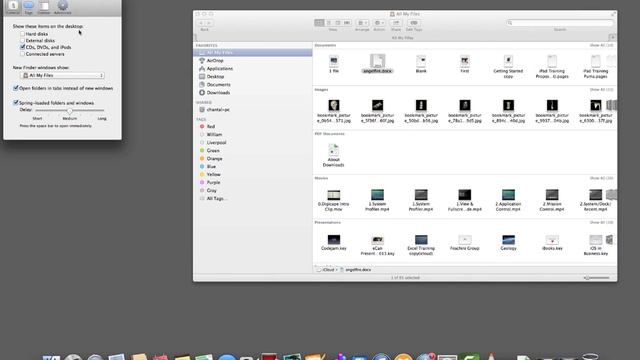This screenshot has height=360, width=640.
Task: Switch Finder to Cover Flow view
Action: (347, 23)
